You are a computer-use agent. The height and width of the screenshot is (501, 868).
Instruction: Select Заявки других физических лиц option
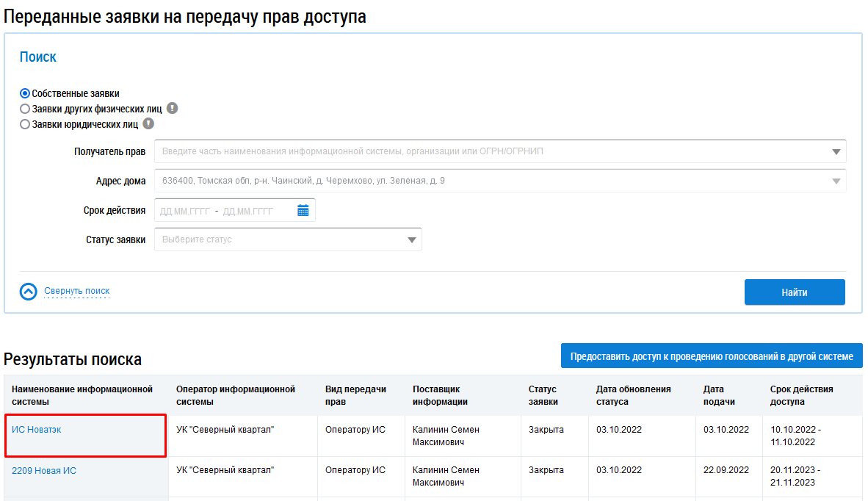point(25,109)
